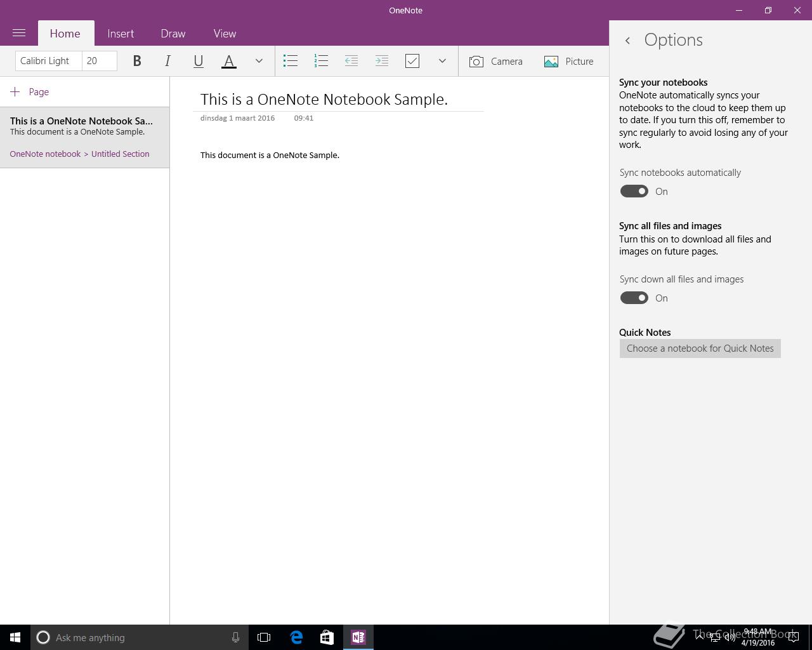Open the Calibri Light font dropdown
The image size is (812, 650).
[x=49, y=61]
